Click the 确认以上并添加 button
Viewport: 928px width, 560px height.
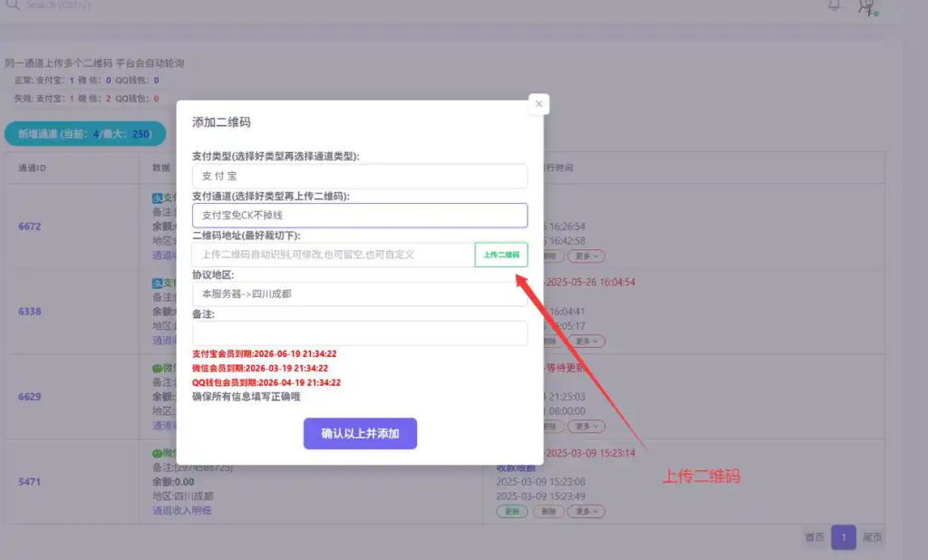click(360, 434)
